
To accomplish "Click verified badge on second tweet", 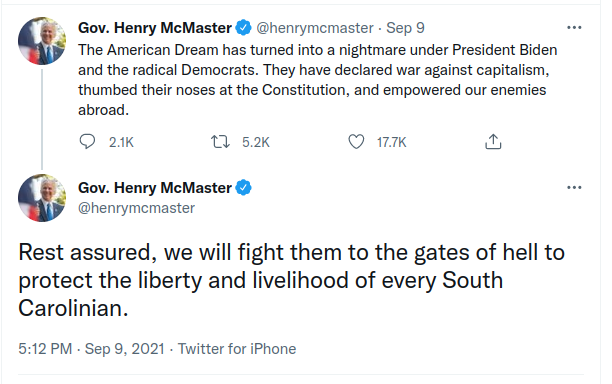I will tap(244, 188).
